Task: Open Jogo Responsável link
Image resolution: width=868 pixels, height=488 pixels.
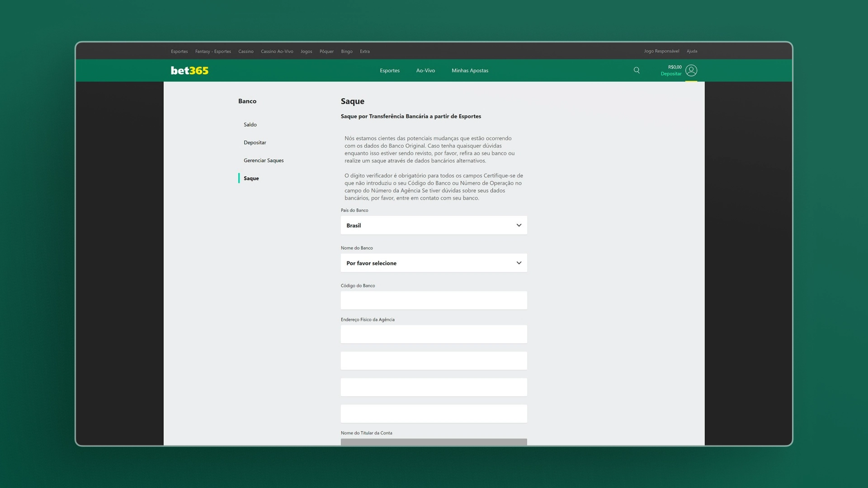Action: point(661,51)
